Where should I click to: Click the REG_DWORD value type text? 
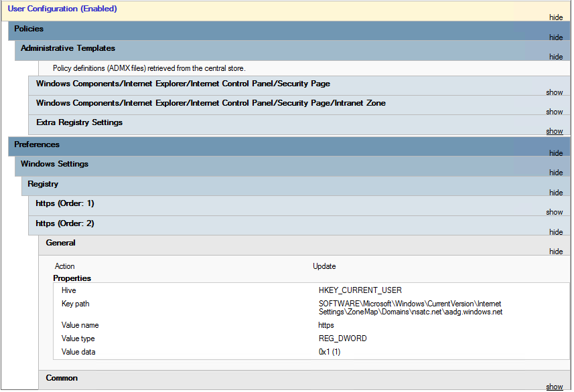click(x=342, y=338)
